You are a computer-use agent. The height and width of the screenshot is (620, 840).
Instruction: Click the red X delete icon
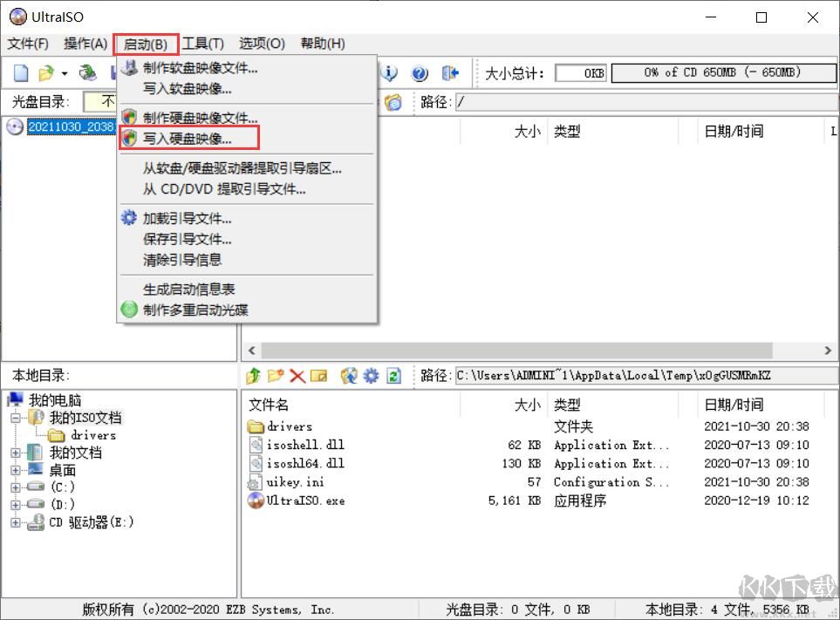pyautogui.click(x=297, y=376)
